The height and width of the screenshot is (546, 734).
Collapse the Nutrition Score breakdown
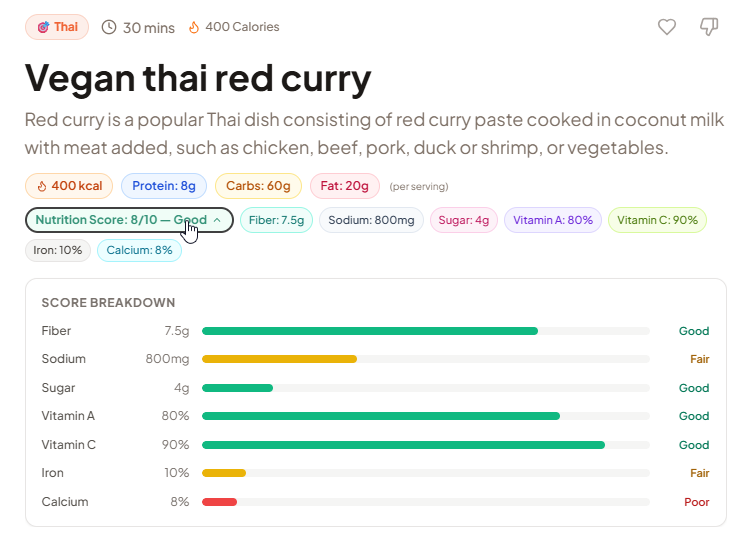(129, 220)
